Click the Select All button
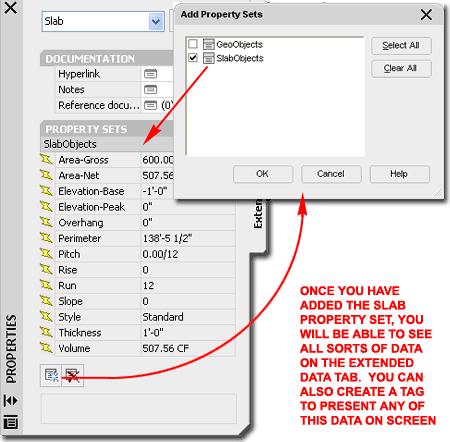 (x=401, y=45)
